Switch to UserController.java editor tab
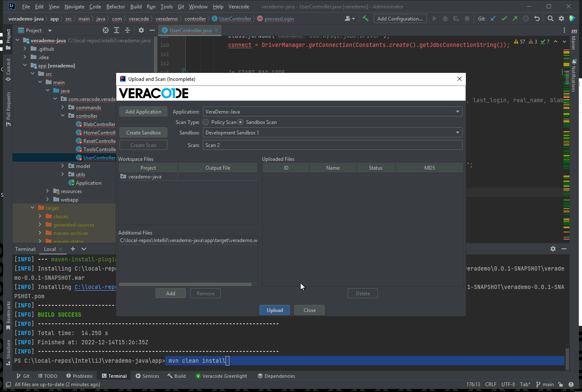The image size is (582, 392). click(190, 31)
